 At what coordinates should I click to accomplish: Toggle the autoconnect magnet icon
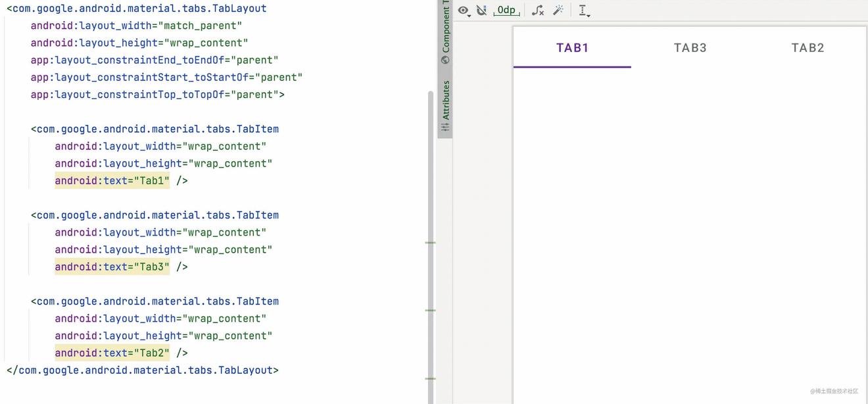481,11
